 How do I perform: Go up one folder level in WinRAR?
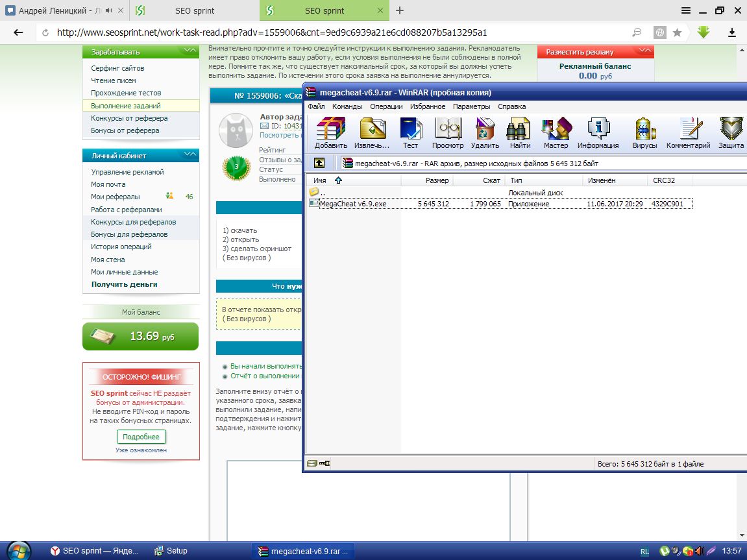319,164
